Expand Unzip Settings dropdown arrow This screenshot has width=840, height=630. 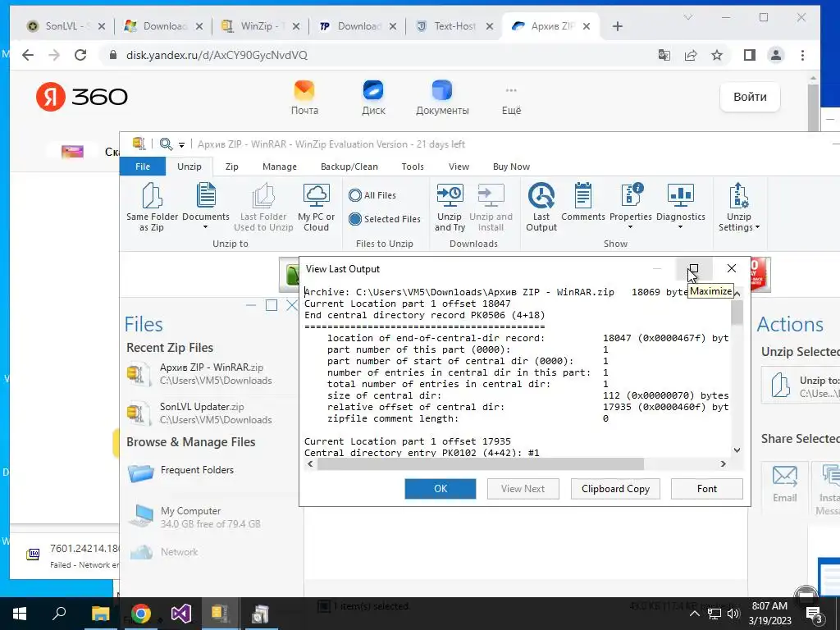[757, 227]
